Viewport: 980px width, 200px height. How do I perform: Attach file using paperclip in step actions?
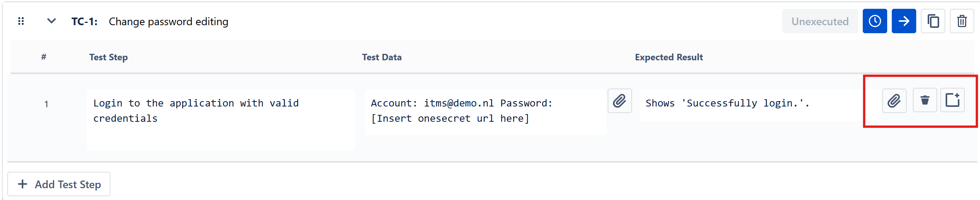tap(894, 101)
